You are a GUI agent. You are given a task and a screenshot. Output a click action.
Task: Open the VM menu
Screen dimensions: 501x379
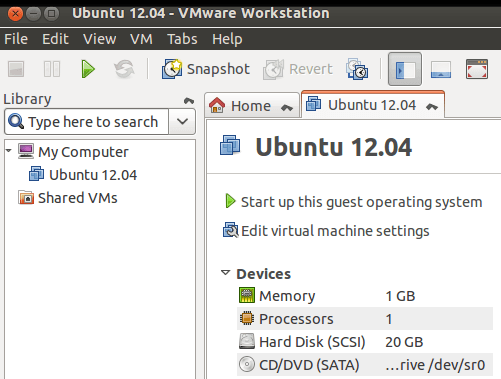tap(141, 39)
